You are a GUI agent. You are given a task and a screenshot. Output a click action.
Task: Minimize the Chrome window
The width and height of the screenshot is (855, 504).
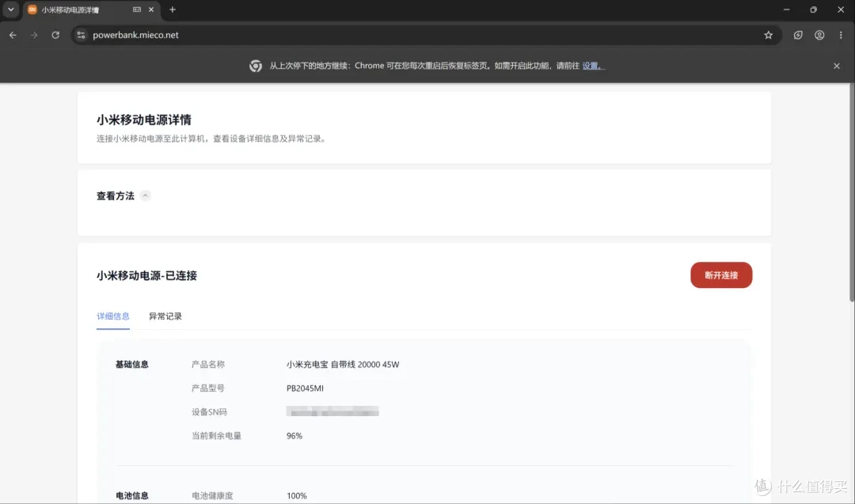click(x=786, y=9)
